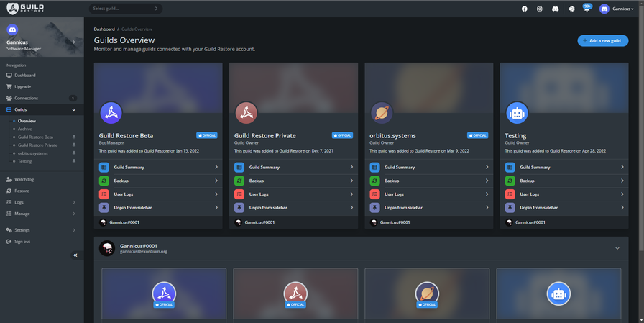Open Dashboard in the sidebar
Viewport: 644px width, 323px height.
(42, 76)
